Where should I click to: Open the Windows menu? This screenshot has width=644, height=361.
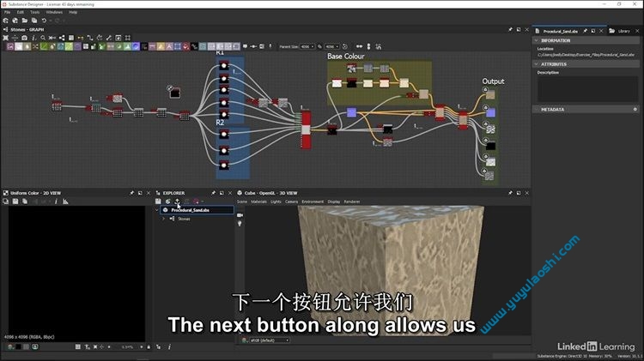coord(54,12)
